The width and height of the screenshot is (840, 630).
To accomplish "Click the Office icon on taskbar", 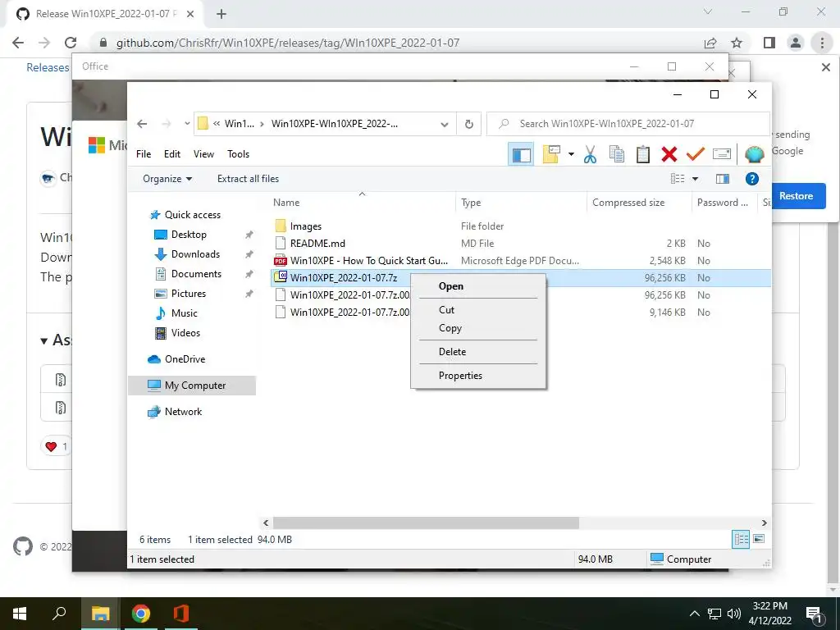I will click(x=180, y=614).
